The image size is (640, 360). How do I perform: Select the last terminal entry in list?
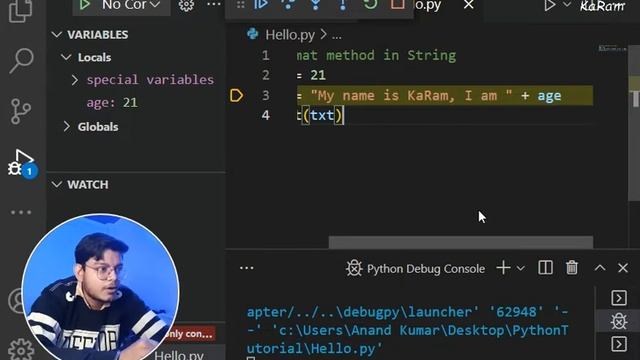point(619,344)
